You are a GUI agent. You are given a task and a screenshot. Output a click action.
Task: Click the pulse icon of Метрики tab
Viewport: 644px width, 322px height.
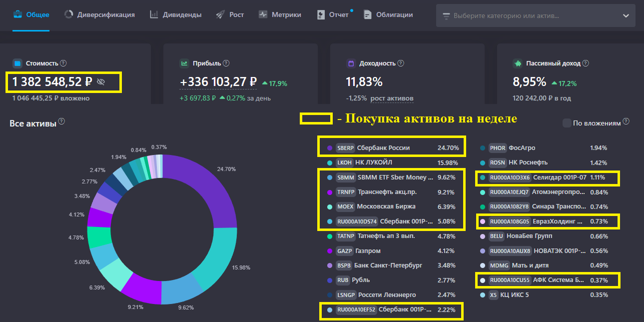[263, 15]
